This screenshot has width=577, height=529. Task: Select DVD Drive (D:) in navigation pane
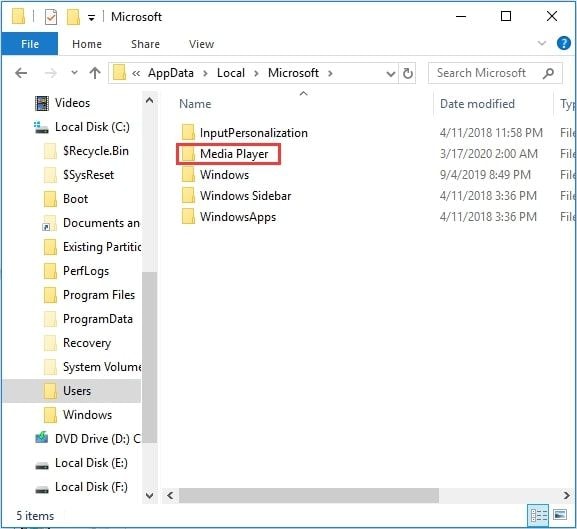(98, 439)
